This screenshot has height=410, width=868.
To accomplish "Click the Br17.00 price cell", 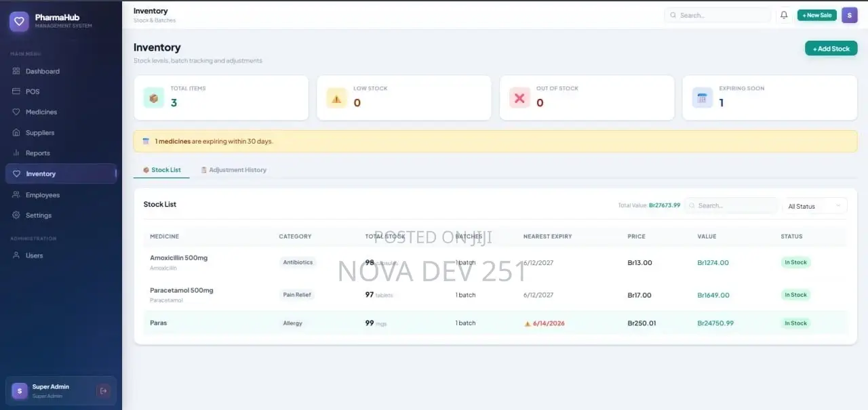I will [639, 295].
